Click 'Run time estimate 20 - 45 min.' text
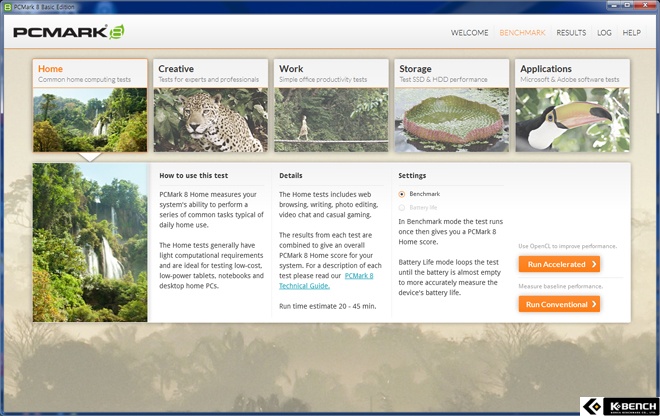Viewport: 660px width, 416px height. click(327, 306)
